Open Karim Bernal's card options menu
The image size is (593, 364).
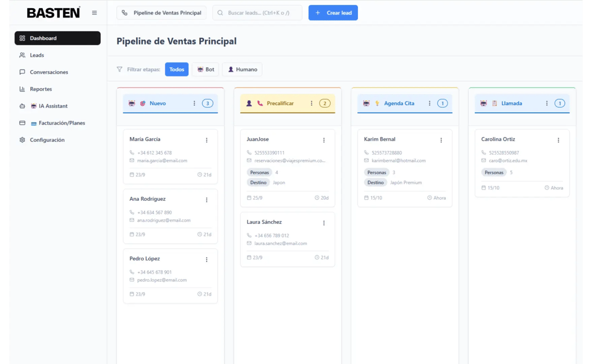tap(441, 139)
